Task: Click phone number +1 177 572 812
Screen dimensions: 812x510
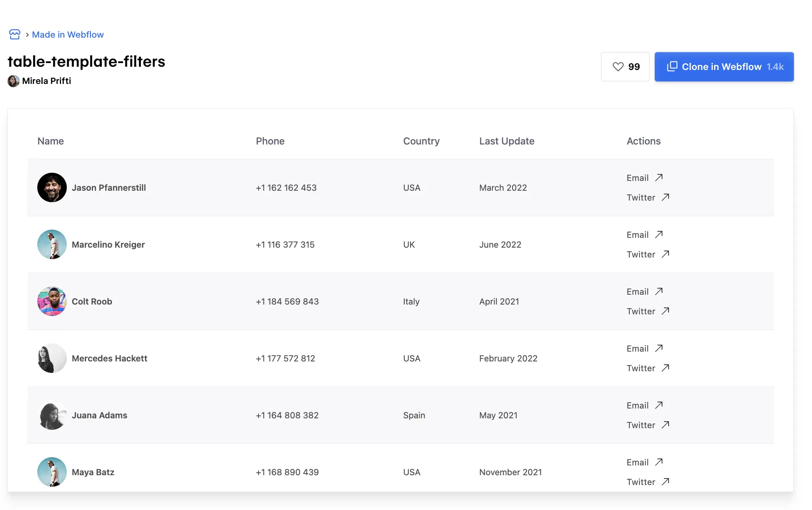Action: (286, 358)
